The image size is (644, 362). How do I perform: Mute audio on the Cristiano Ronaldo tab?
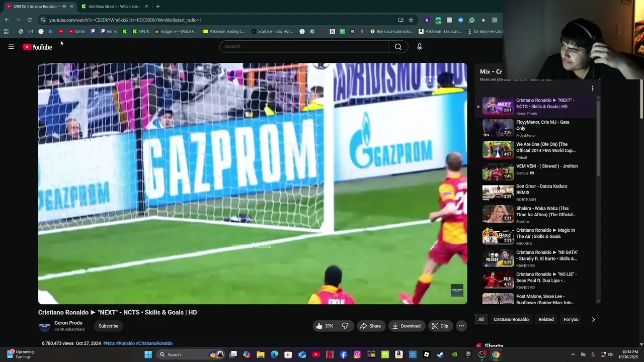pos(64,7)
